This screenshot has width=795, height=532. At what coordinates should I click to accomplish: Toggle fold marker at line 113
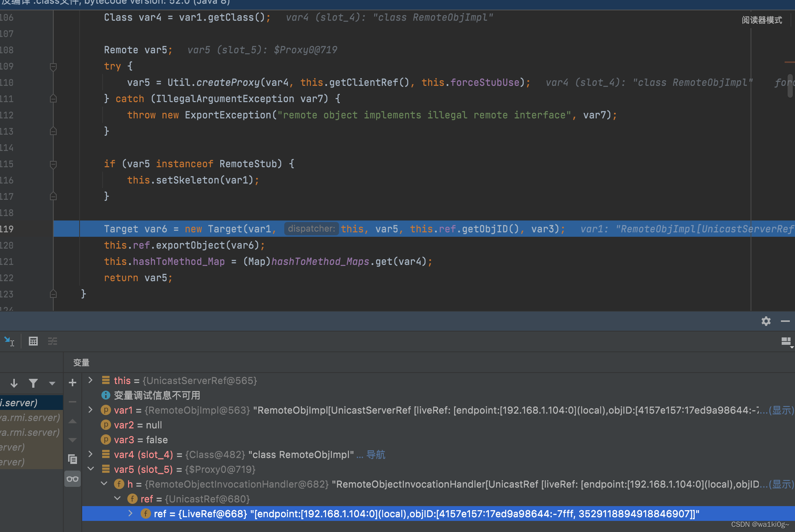(x=53, y=131)
